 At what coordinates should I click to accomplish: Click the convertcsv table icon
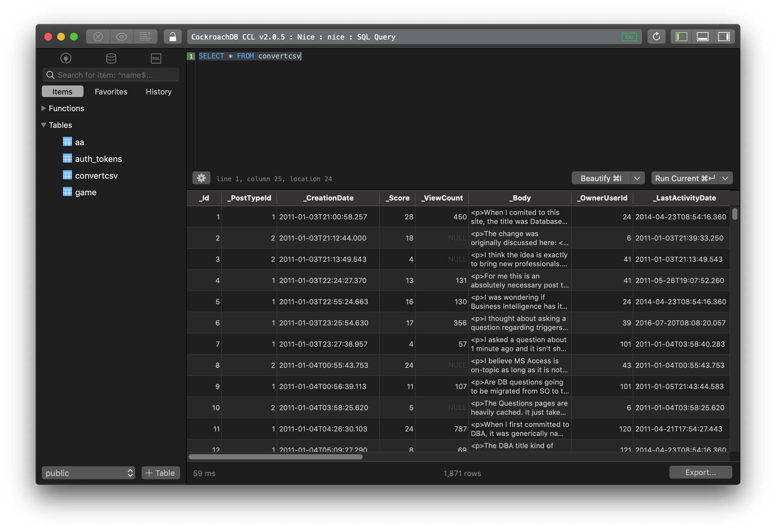coord(67,175)
